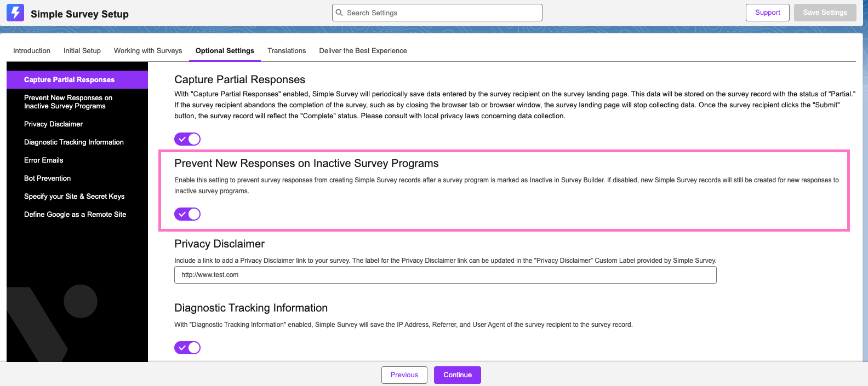Select the Optional Settings tab

(225, 51)
